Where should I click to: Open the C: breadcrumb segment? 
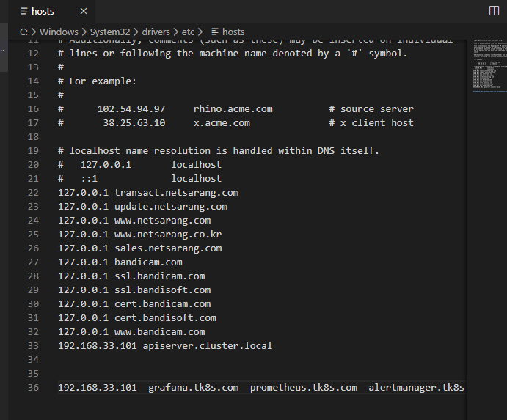pyautogui.click(x=23, y=32)
